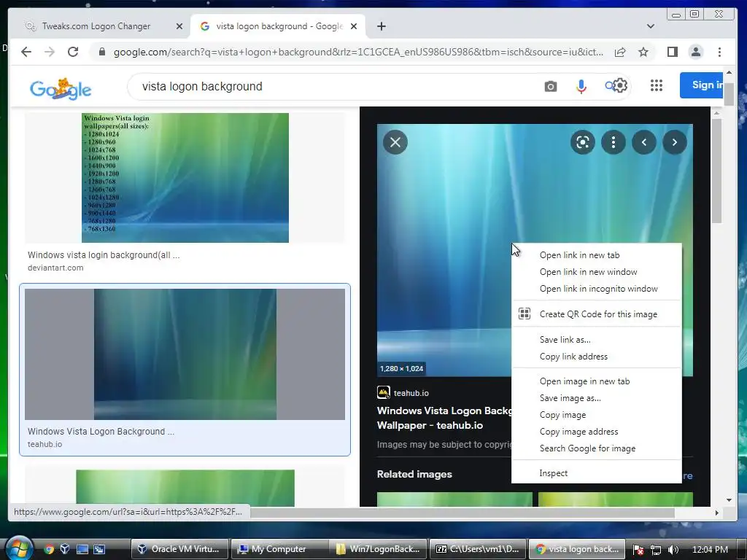This screenshot has width=747, height=560.
Task: Open Windows Vista Logon Background ... result title
Action: point(101,432)
